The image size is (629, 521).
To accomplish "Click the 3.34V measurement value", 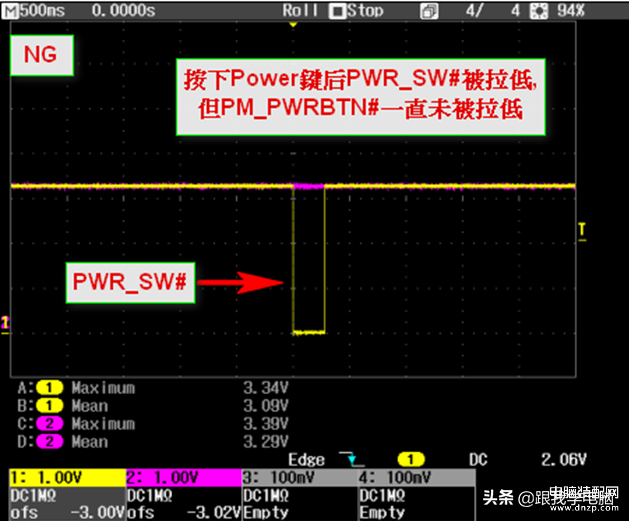I will coord(266,388).
